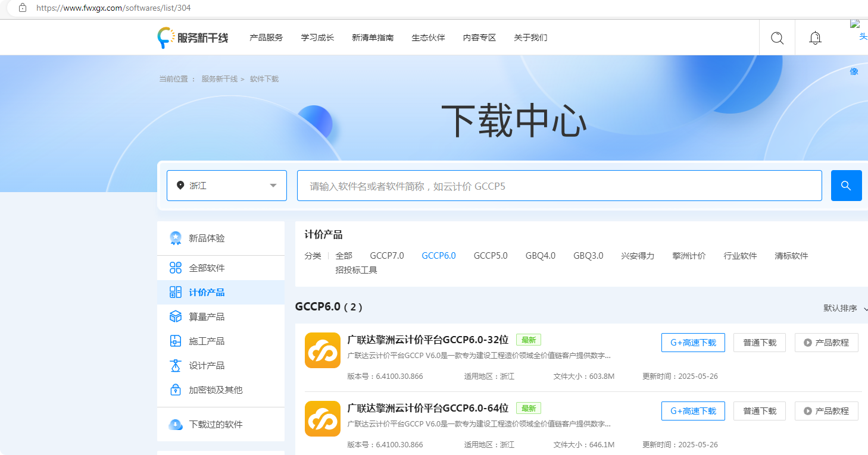Open the 新品体验 sidebar icon
The height and width of the screenshot is (455, 868).
click(175, 238)
